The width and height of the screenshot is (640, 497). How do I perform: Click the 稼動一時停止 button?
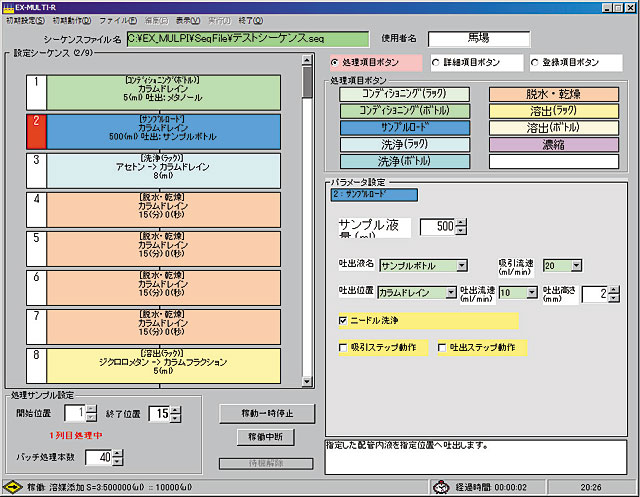point(267,414)
